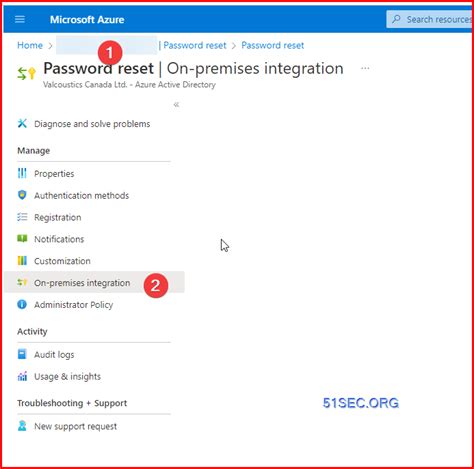The width and height of the screenshot is (474, 469).
Task: Click the Registration list icon
Action: point(22,217)
